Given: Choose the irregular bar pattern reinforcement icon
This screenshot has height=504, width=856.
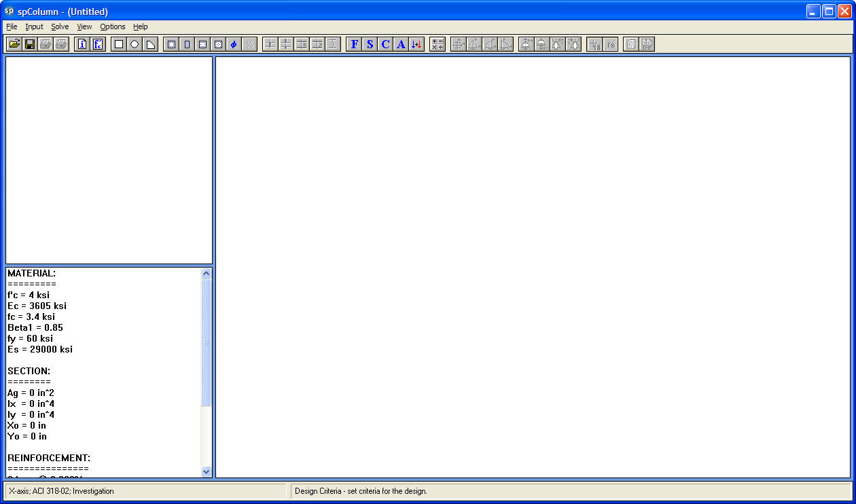Looking at the screenshot, I should pyautogui.click(x=218, y=44).
